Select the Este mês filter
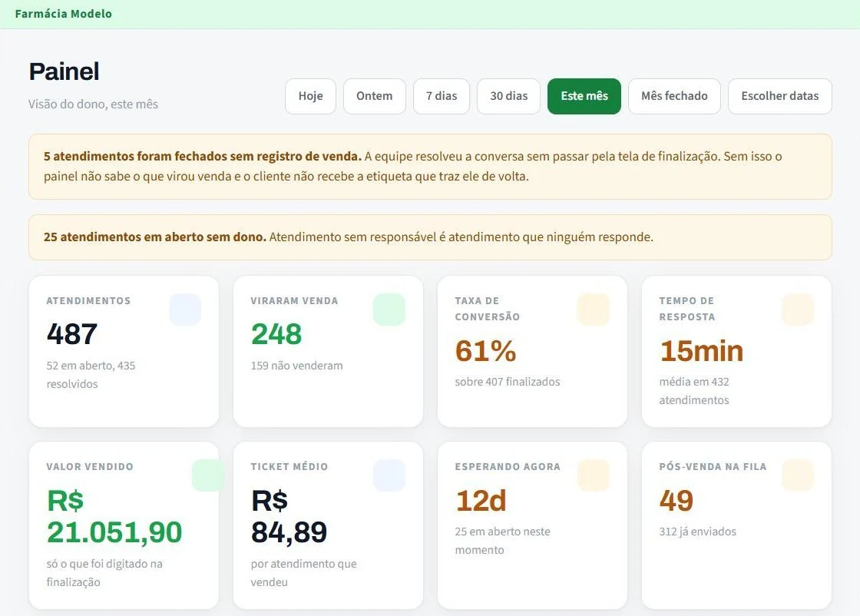 coord(584,96)
